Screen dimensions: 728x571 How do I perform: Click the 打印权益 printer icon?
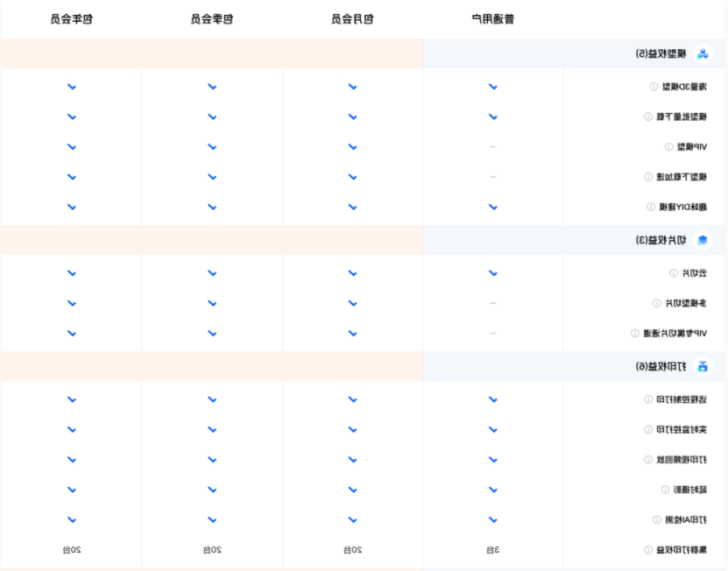(702, 366)
